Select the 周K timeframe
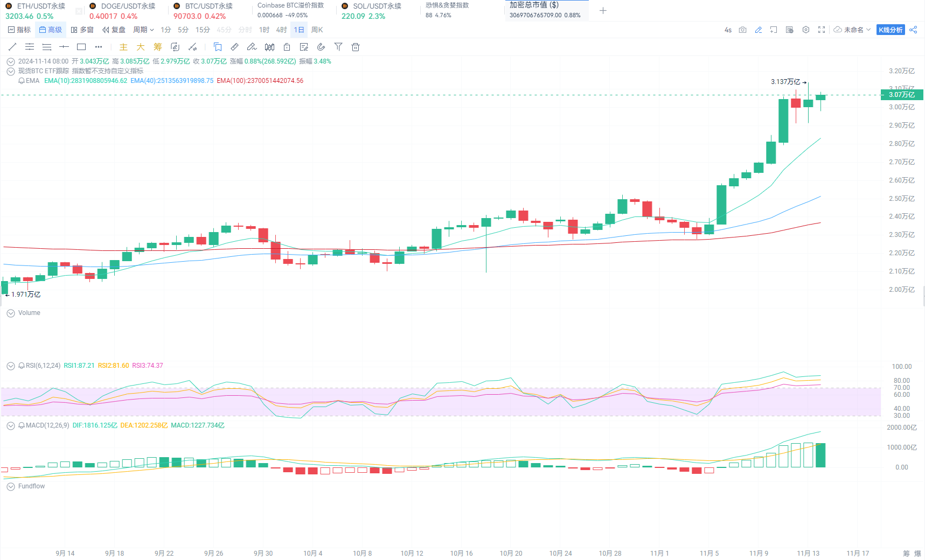Screen dimensions: 925x560 pos(317,30)
